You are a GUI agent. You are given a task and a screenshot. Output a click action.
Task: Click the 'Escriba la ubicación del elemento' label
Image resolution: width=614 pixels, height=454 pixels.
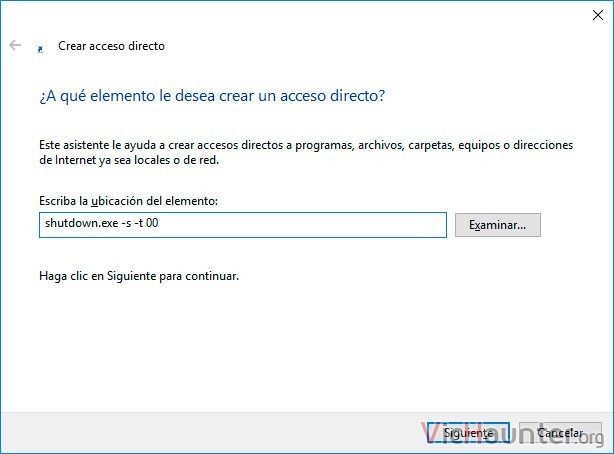click(128, 201)
